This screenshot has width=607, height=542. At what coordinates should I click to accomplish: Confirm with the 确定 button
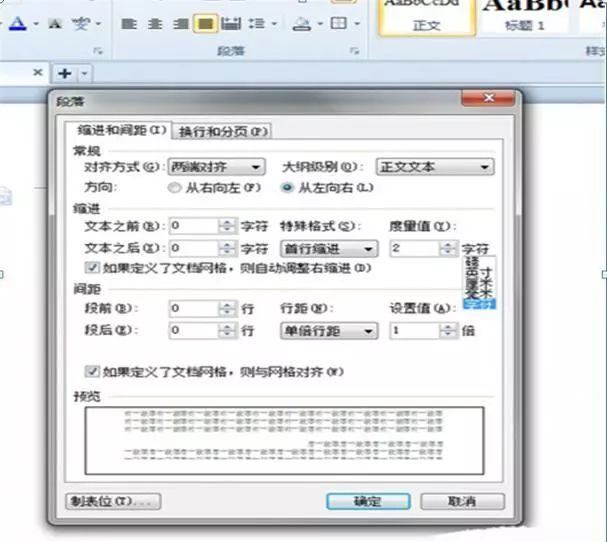point(368,501)
